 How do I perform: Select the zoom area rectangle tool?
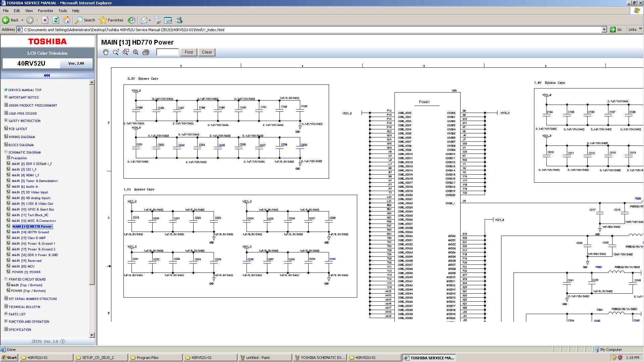[126, 52]
